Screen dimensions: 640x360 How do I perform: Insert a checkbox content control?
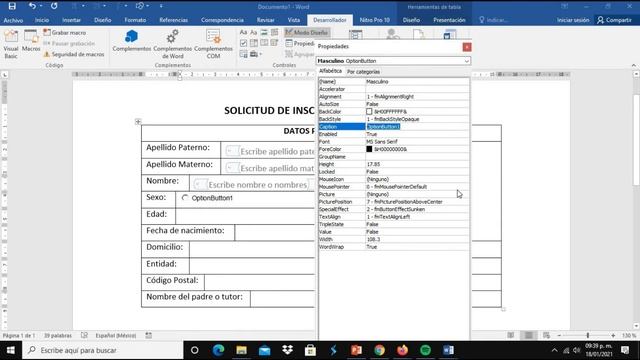point(243,43)
